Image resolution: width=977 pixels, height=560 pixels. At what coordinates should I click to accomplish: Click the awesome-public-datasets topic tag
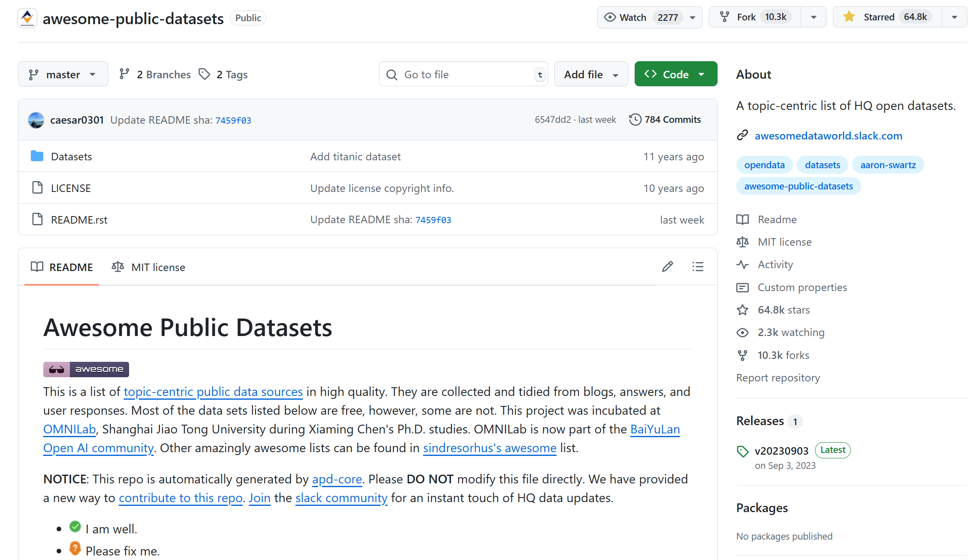coord(798,186)
